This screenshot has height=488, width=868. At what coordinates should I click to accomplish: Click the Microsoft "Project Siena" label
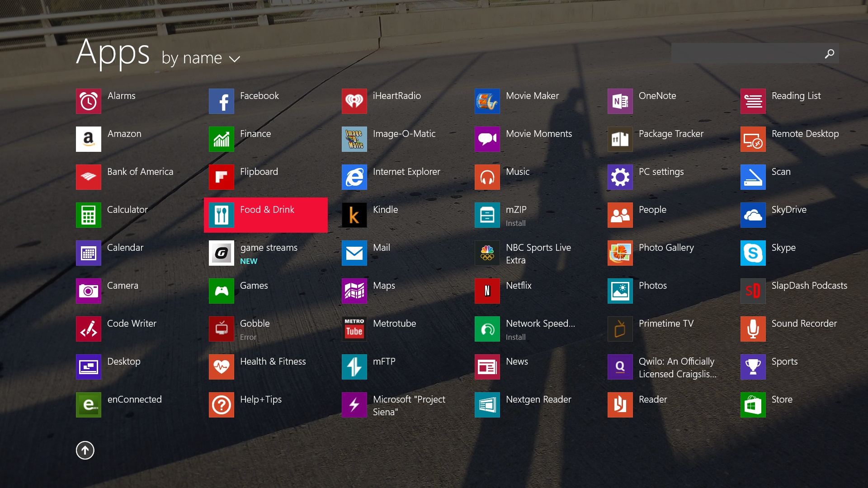point(409,405)
